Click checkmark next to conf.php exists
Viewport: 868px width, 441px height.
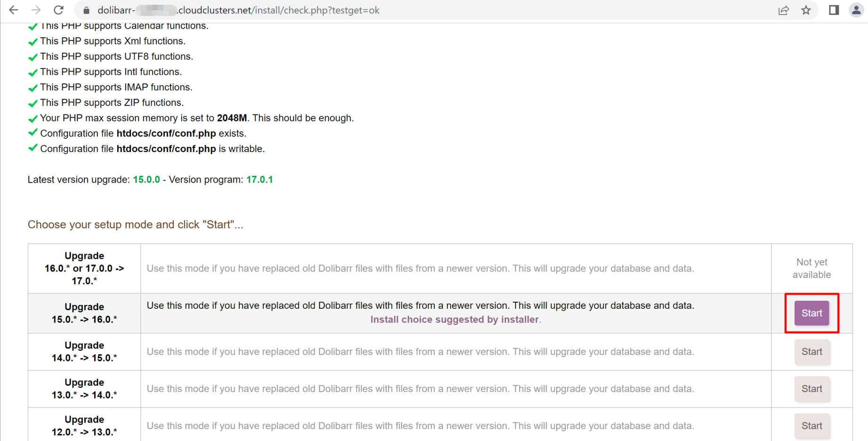coord(33,133)
